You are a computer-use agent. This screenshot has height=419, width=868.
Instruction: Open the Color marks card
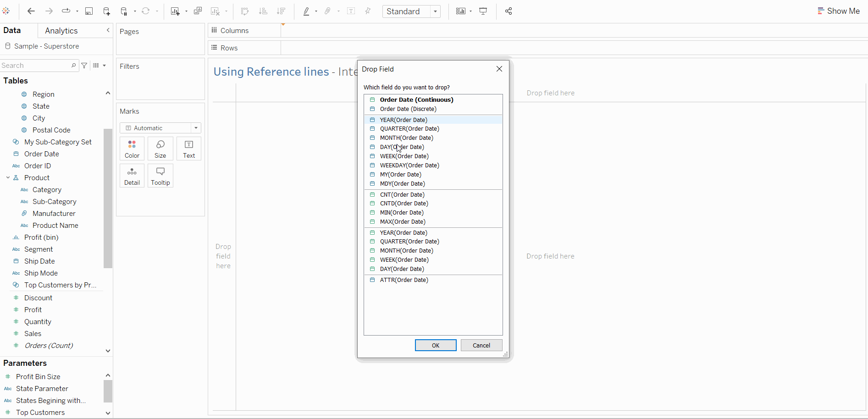[132, 149]
